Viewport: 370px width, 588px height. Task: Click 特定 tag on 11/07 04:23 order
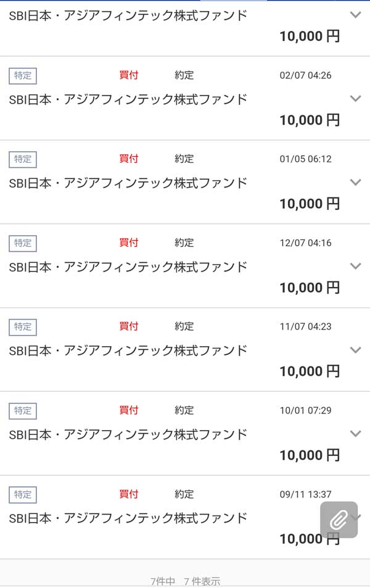(x=23, y=326)
